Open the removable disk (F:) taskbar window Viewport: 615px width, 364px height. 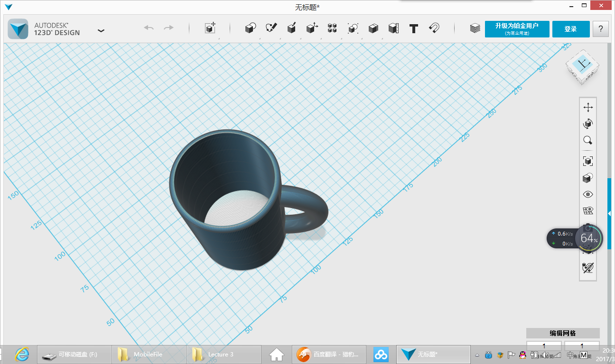coord(74,355)
